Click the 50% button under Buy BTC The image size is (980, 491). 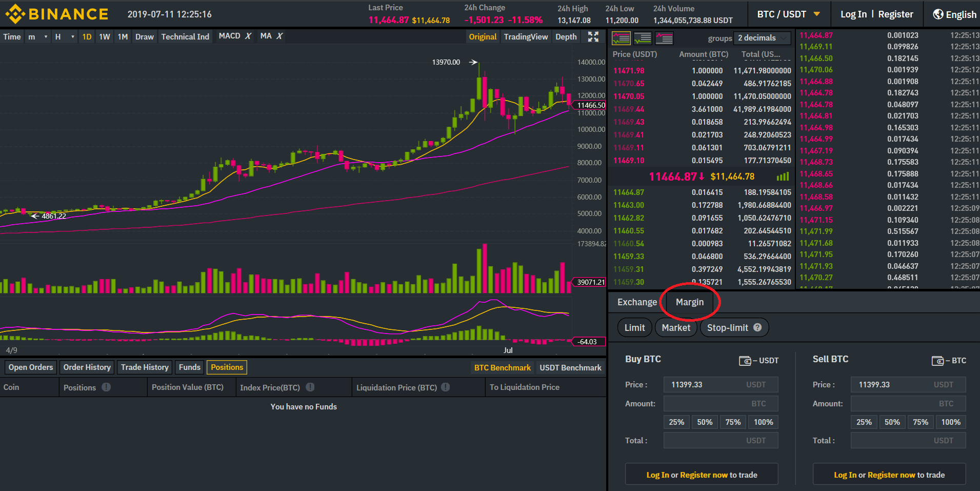click(x=704, y=422)
